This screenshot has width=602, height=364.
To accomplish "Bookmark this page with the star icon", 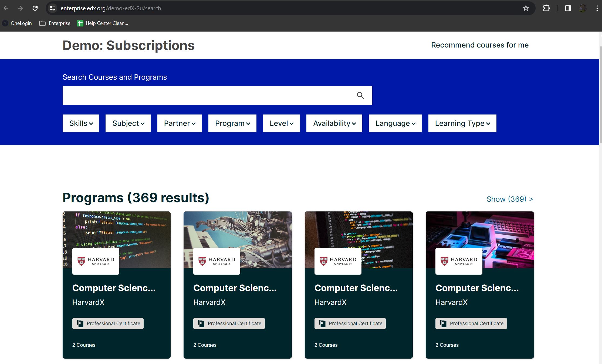I will [x=526, y=8].
